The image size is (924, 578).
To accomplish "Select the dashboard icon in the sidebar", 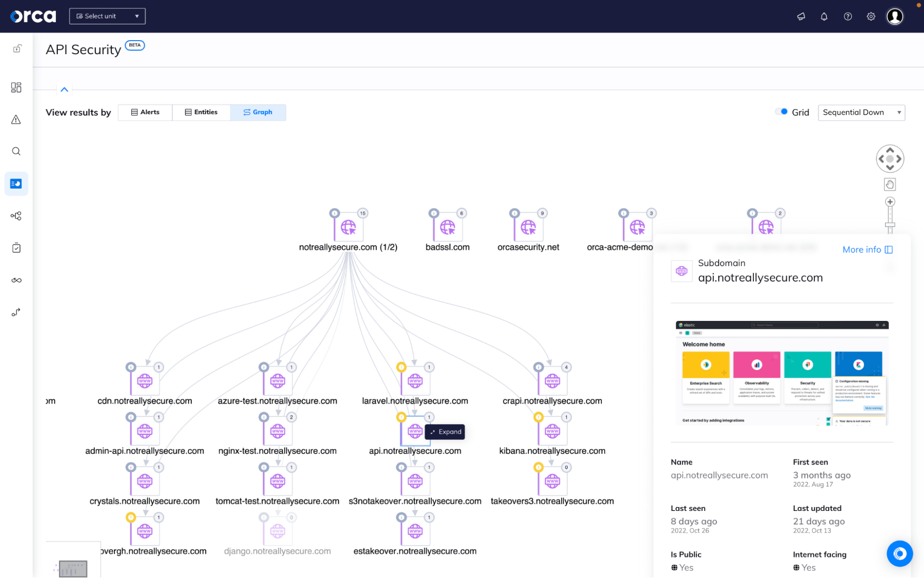I will 16,87.
